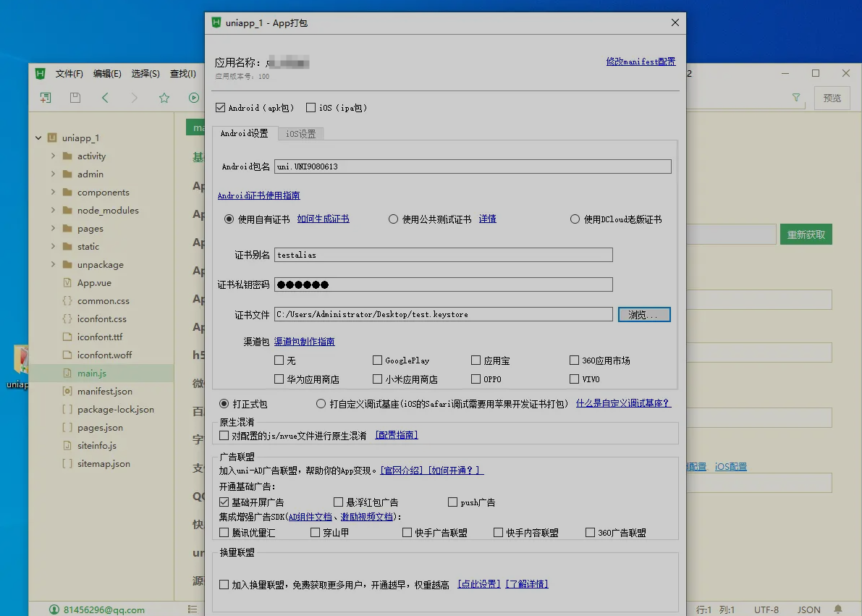Image resolution: width=862 pixels, height=616 pixels.
Task: Open 修改manifest配置 link
Action: pyautogui.click(x=641, y=62)
